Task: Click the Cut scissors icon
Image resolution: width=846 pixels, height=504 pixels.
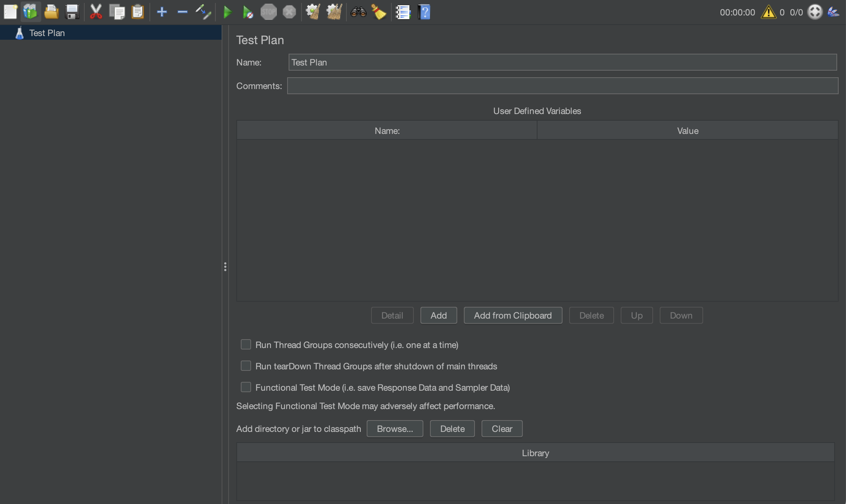Action: [96, 12]
